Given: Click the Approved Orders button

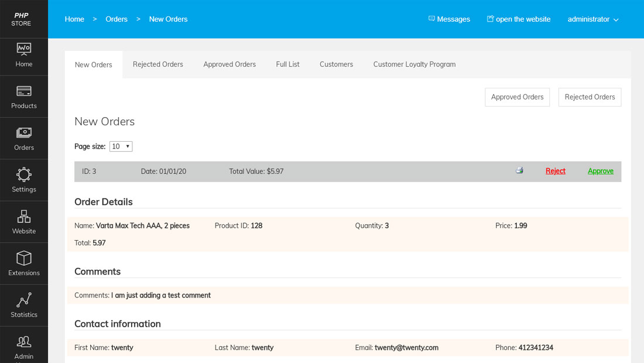Looking at the screenshot, I should click(x=517, y=97).
